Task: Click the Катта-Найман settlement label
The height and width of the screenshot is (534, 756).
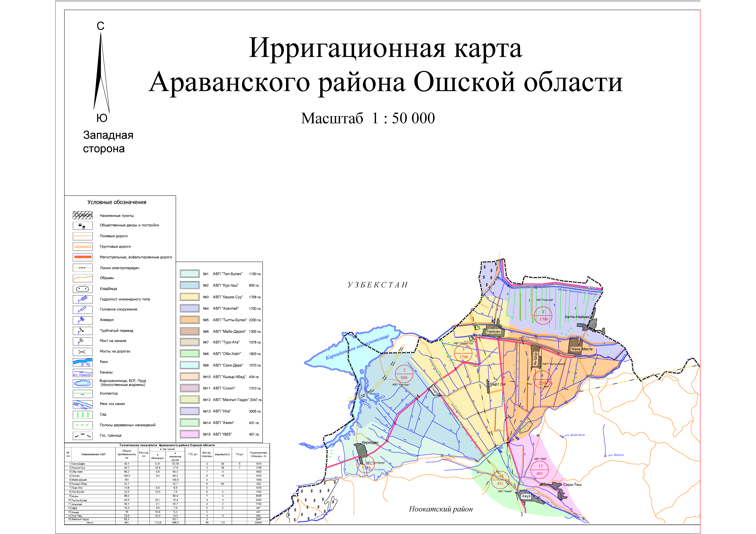Action: 577,317
